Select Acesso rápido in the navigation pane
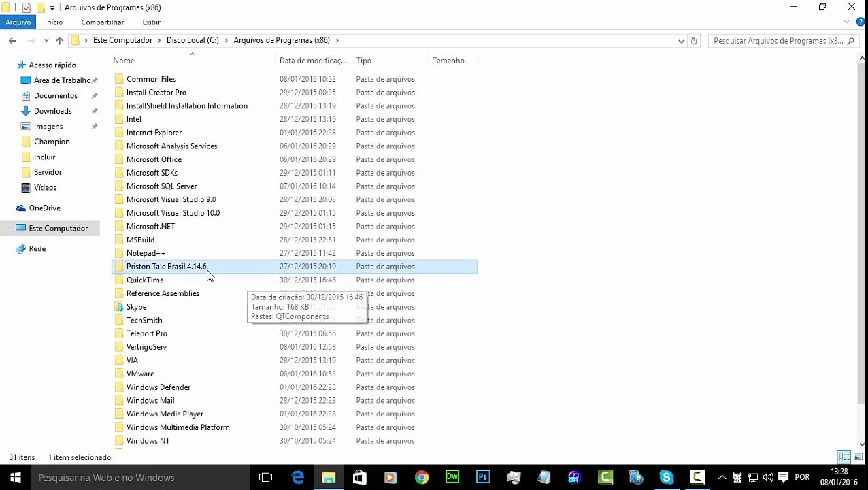 coord(52,65)
